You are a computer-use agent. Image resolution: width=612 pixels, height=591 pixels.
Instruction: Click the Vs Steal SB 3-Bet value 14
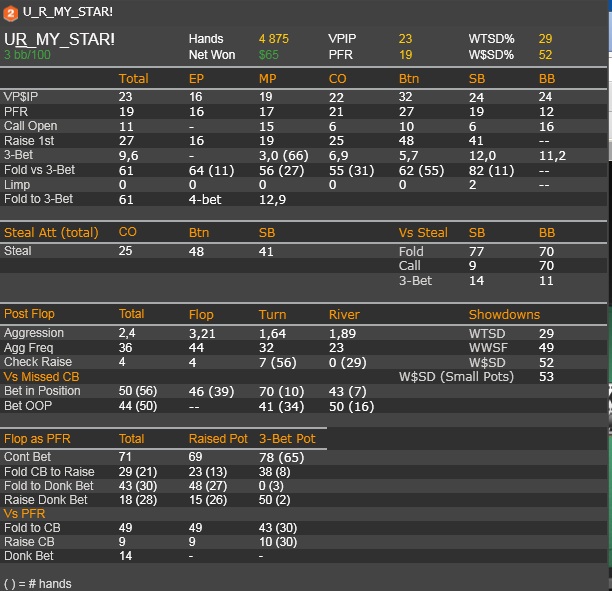476,280
